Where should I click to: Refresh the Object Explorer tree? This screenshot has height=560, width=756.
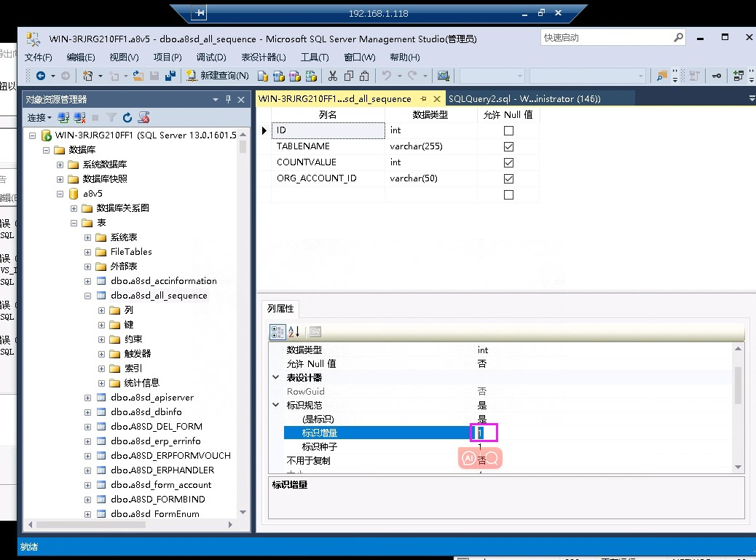point(127,118)
